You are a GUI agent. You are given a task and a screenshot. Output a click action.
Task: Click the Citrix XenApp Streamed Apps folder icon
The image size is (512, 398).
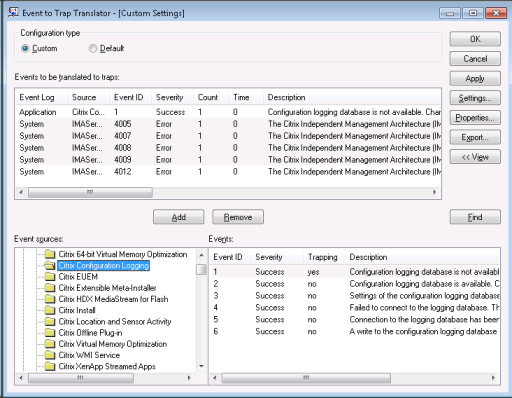(x=50, y=366)
